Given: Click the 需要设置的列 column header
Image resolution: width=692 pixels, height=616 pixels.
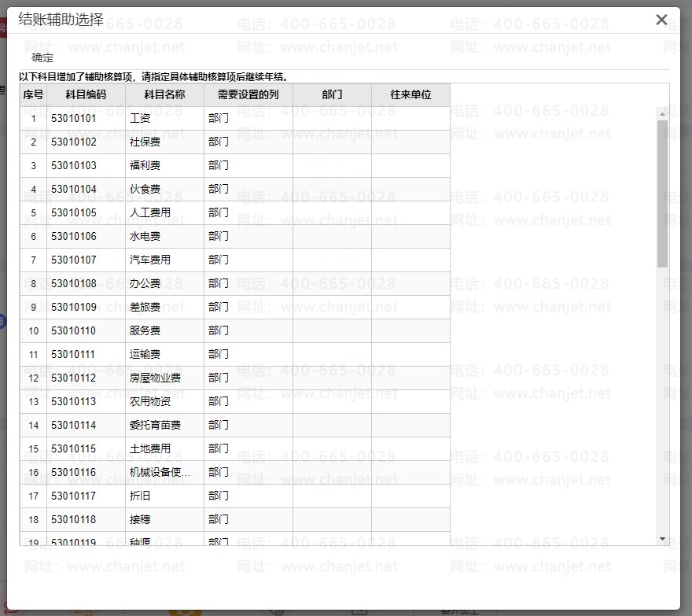Looking at the screenshot, I should (248, 94).
